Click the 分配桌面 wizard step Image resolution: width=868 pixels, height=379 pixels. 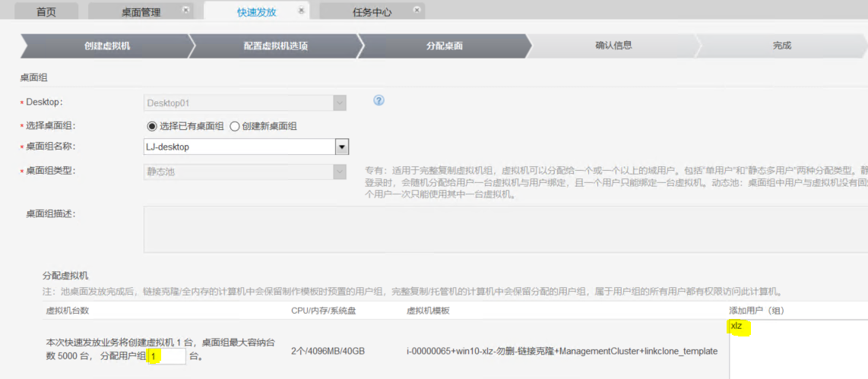tap(445, 46)
